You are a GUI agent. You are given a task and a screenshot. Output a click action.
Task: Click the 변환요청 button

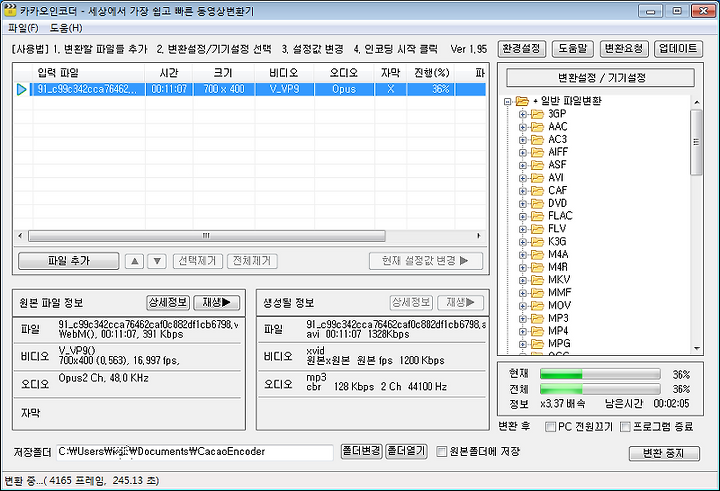click(624, 49)
